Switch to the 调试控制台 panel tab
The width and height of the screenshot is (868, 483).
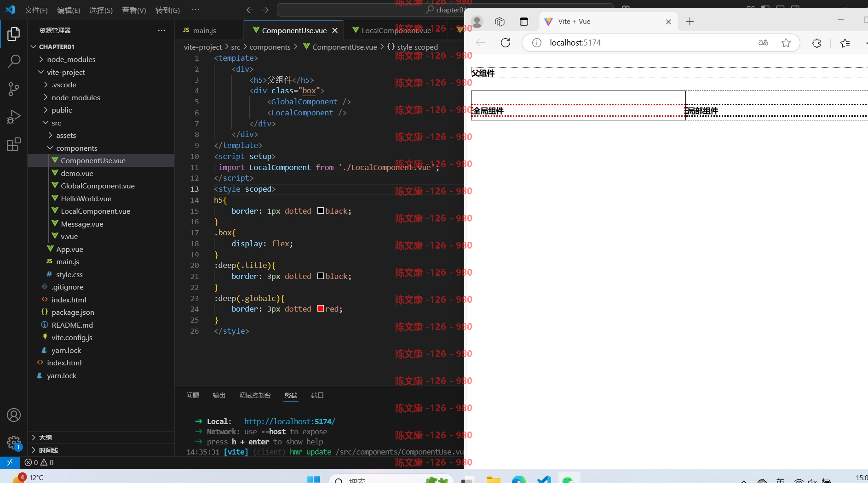point(255,395)
